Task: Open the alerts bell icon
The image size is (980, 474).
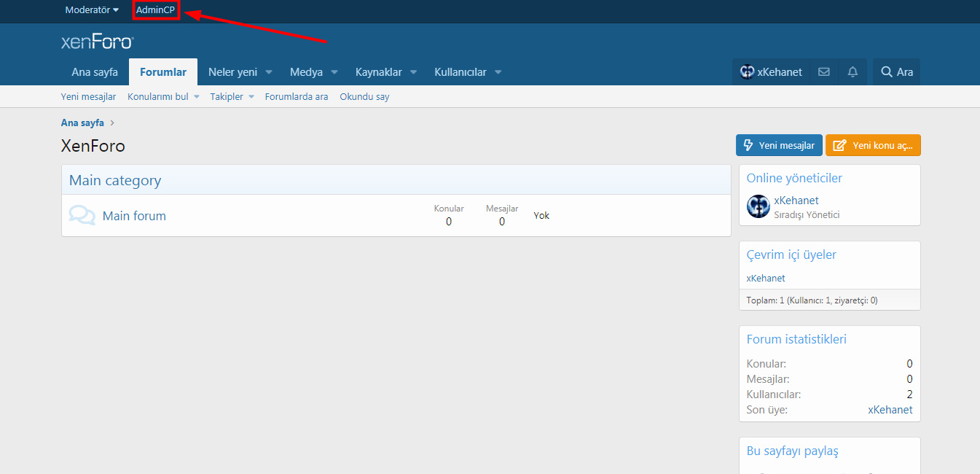Action: tap(852, 72)
